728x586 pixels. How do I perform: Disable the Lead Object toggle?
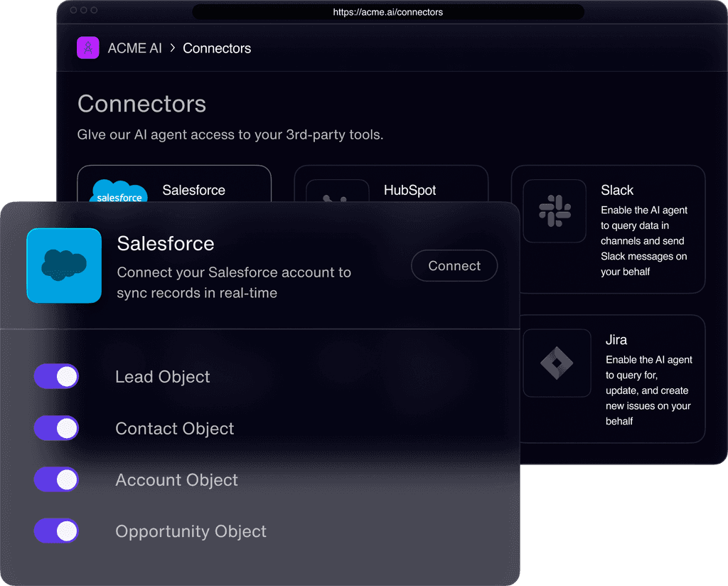[x=56, y=376]
